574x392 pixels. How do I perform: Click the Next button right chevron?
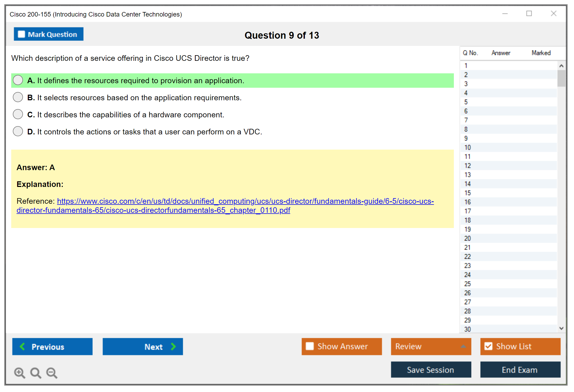click(173, 346)
